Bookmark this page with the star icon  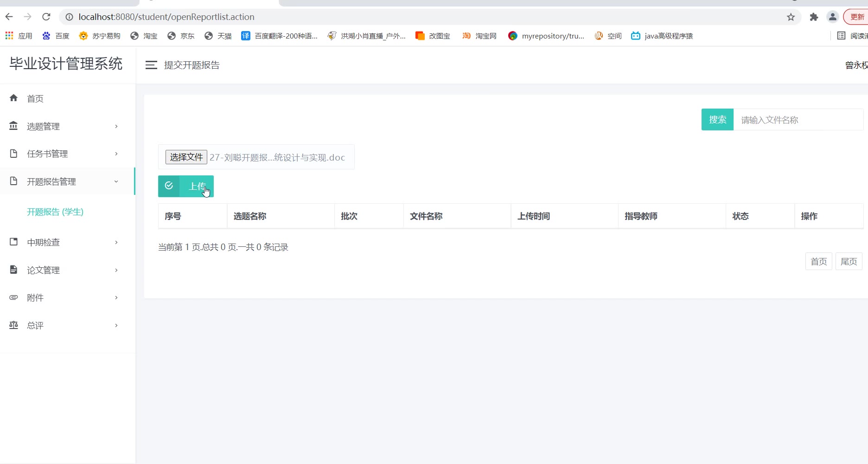pyautogui.click(x=791, y=17)
